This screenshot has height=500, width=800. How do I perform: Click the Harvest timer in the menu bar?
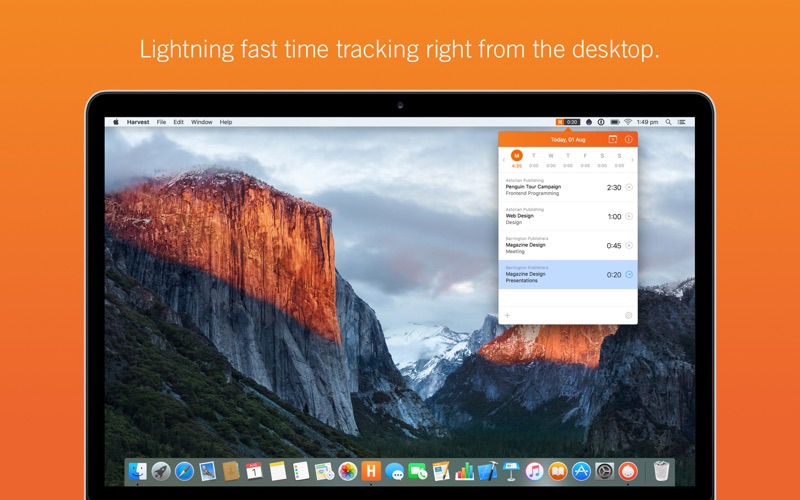tap(568, 122)
